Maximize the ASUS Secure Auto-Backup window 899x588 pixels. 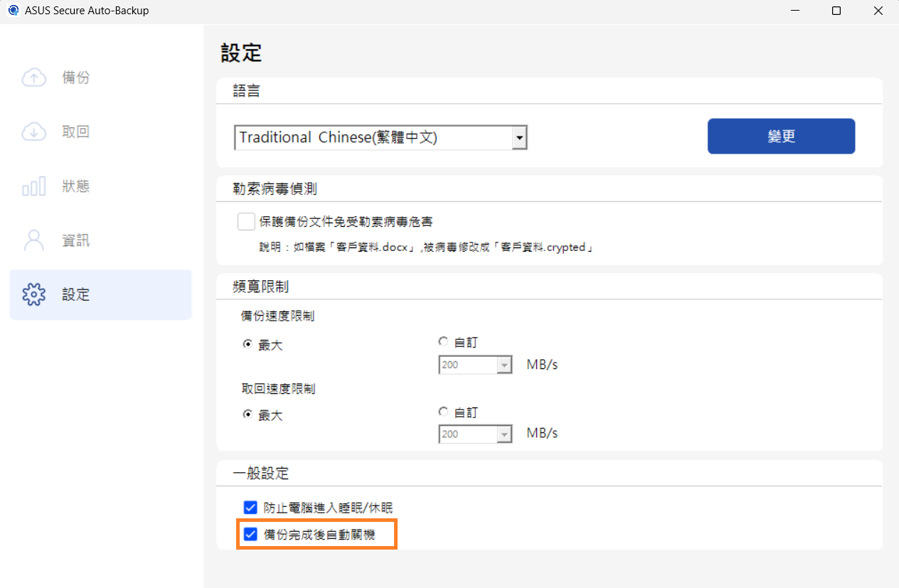click(x=836, y=11)
